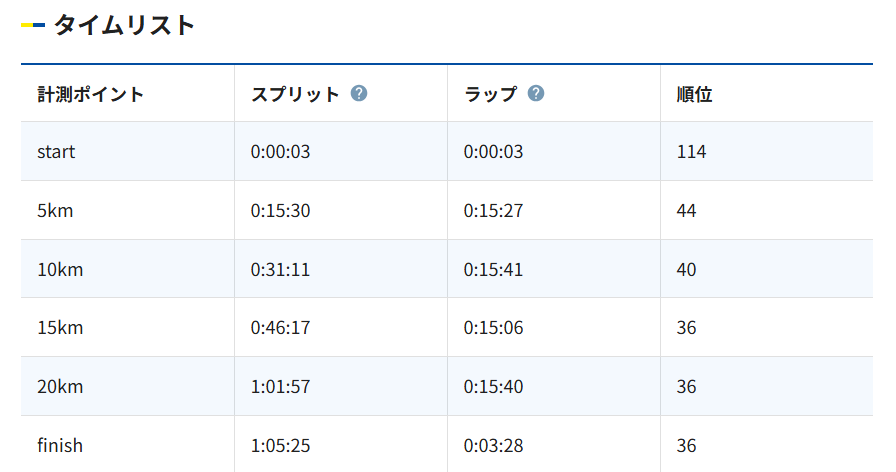
Task: Click the 10km split time 0:31:11
Action: pos(281,270)
